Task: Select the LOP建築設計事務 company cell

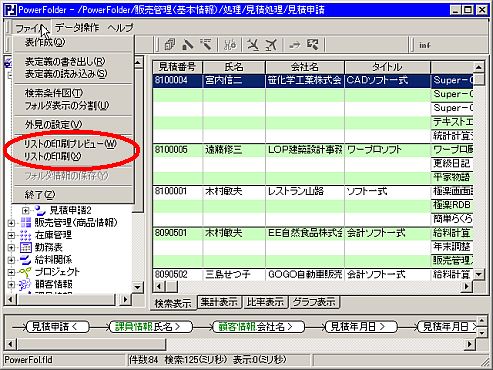Action: click(x=305, y=150)
